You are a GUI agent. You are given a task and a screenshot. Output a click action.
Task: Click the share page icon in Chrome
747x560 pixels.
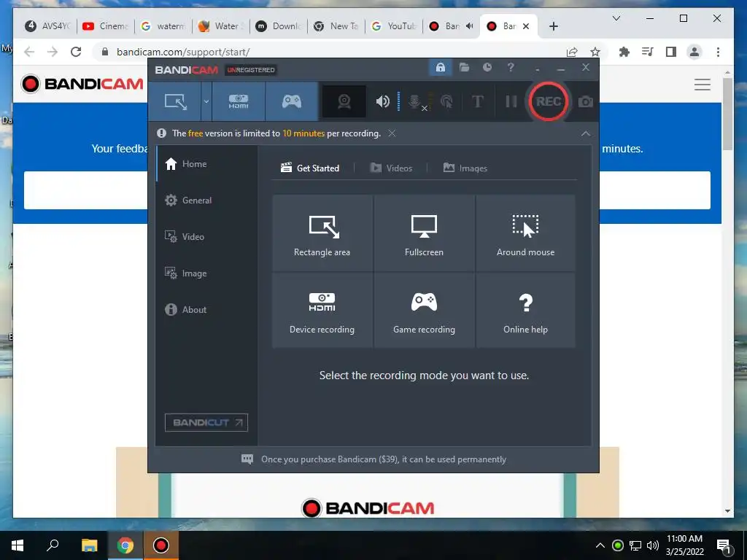[x=572, y=52]
